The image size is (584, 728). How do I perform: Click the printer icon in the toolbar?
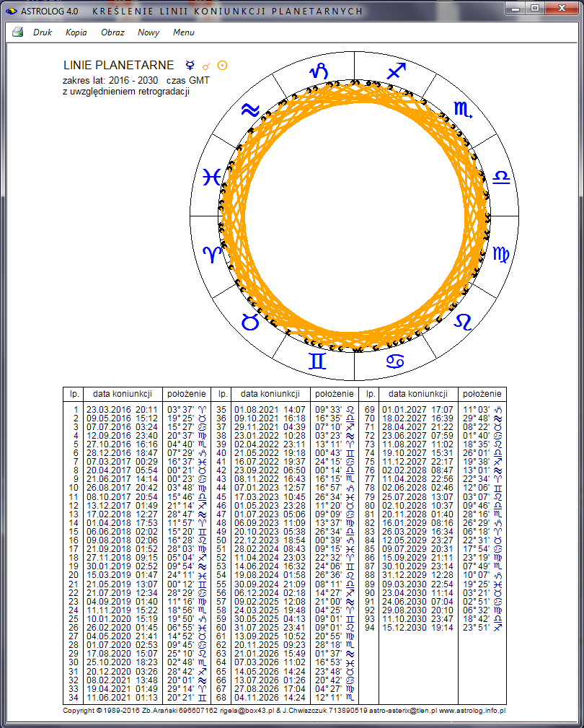tap(17, 32)
